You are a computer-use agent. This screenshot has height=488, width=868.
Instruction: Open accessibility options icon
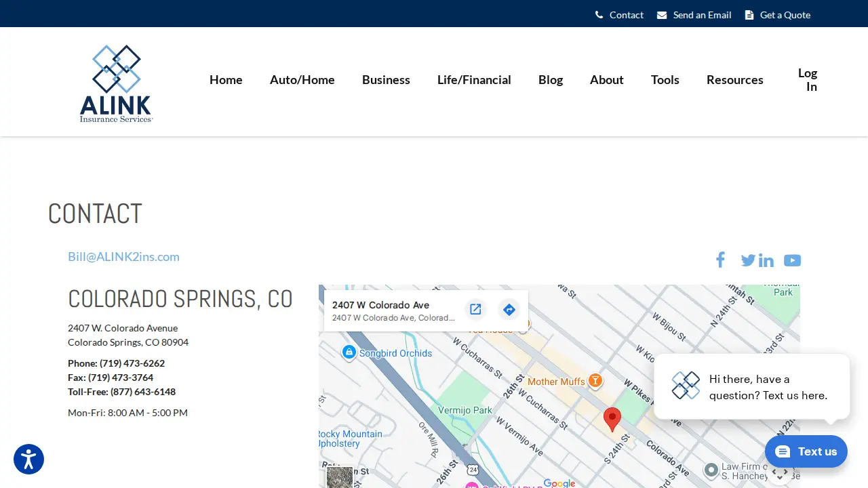point(28,459)
